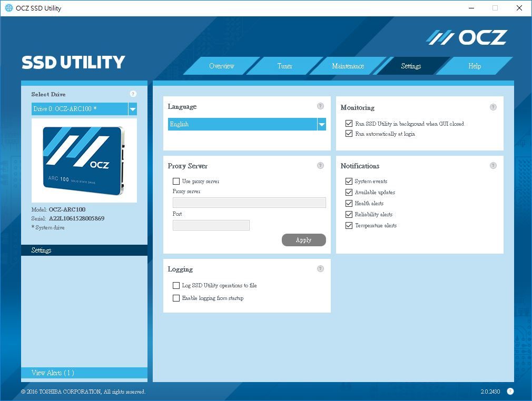Select the Settings tab

tap(411, 66)
